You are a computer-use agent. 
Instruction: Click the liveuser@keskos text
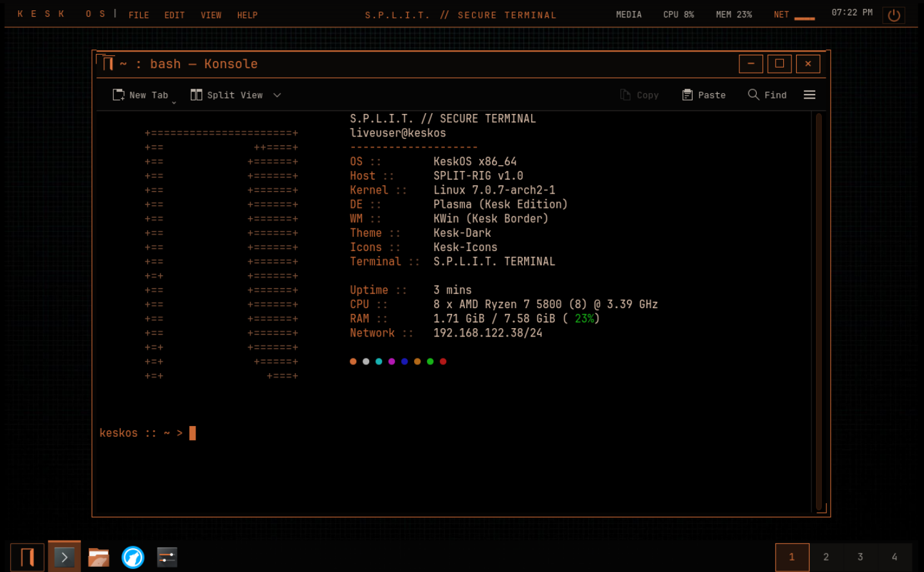pyautogui.click(x=398, y=133)
